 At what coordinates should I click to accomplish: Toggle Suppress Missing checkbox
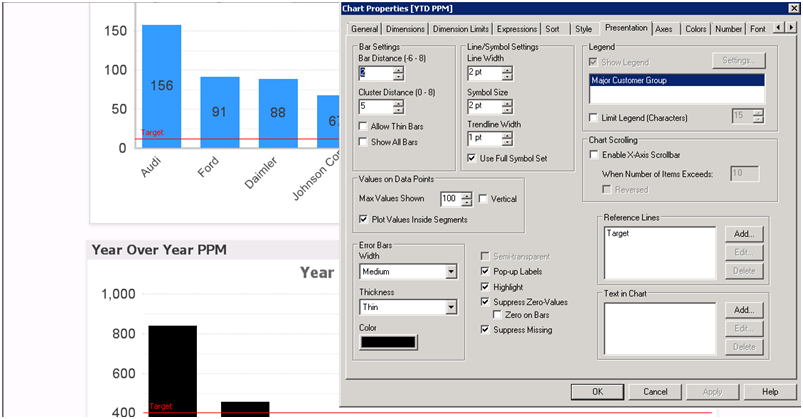(x=485, y=329)
